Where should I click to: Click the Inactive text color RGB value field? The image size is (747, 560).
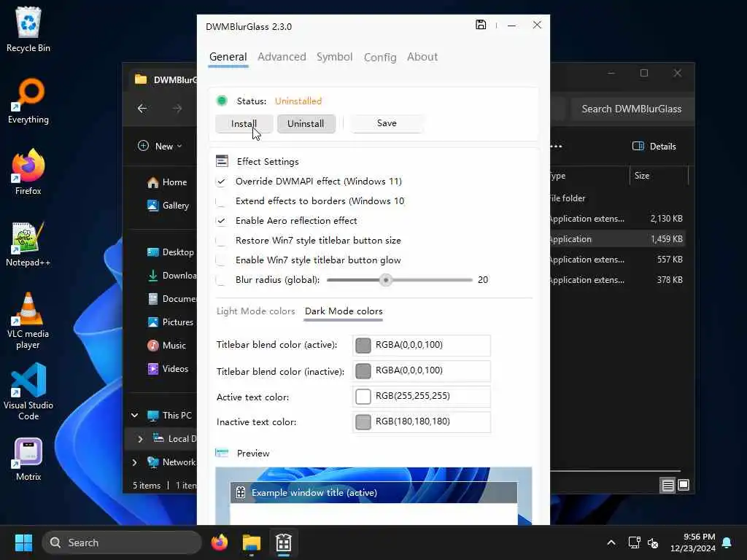(421, 422)
